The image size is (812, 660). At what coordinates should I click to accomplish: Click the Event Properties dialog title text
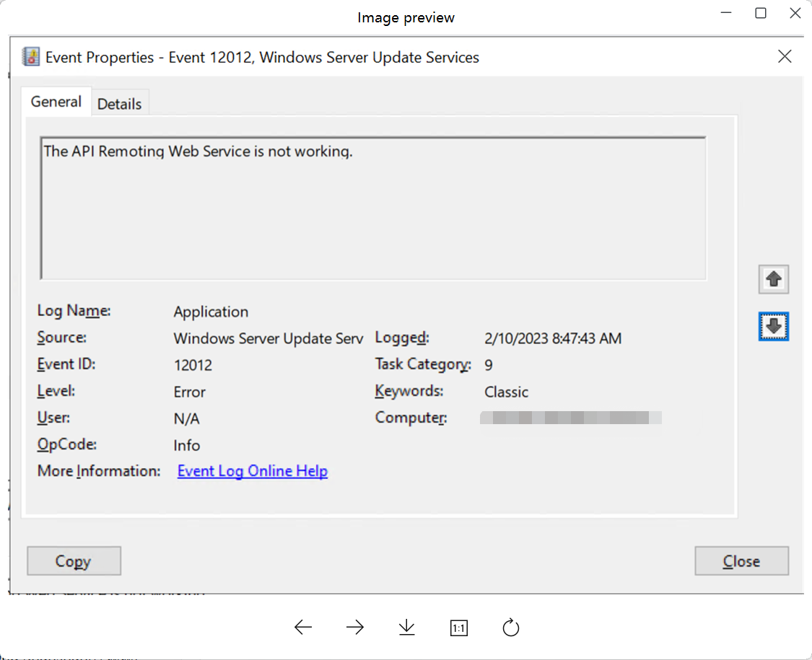click(x=263, y=57)
